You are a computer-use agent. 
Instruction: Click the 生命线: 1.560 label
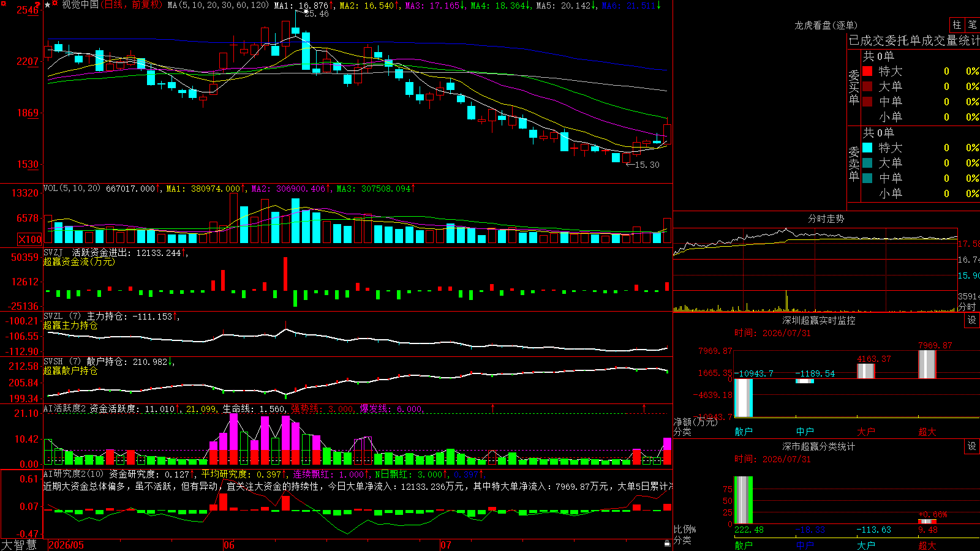pyautogui.click(x=254, y=409)
